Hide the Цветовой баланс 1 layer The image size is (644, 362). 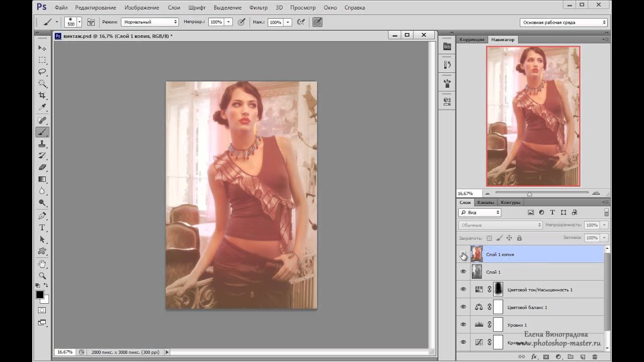click(463, 307)
